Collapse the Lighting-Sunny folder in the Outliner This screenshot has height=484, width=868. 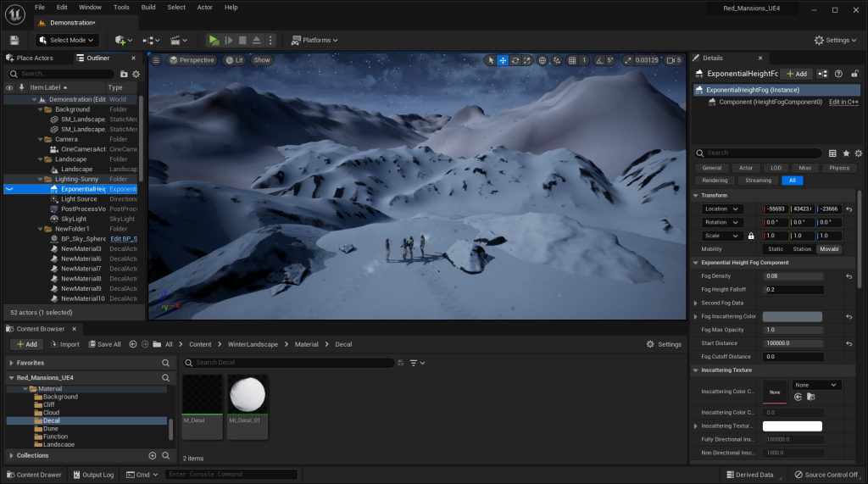coord(40,180)
